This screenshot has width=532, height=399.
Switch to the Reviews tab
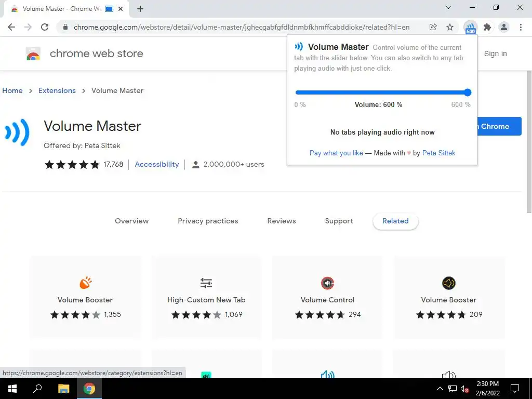tap(282, 221)
